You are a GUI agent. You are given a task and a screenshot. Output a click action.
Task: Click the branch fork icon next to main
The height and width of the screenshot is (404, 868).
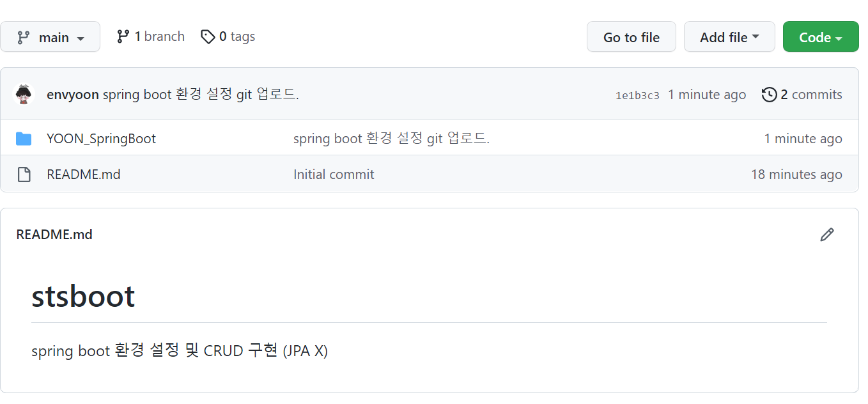tap(122, 36)
